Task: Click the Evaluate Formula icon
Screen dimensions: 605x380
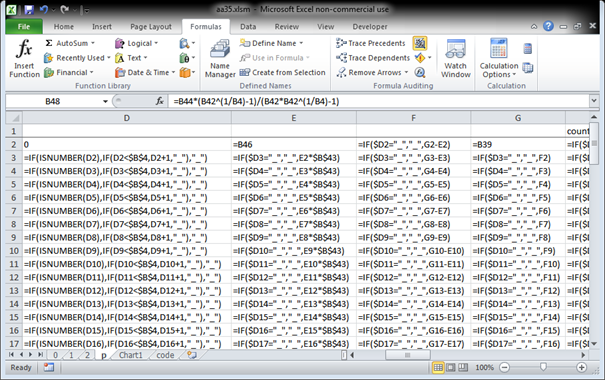Action: [x=420, y=73]
